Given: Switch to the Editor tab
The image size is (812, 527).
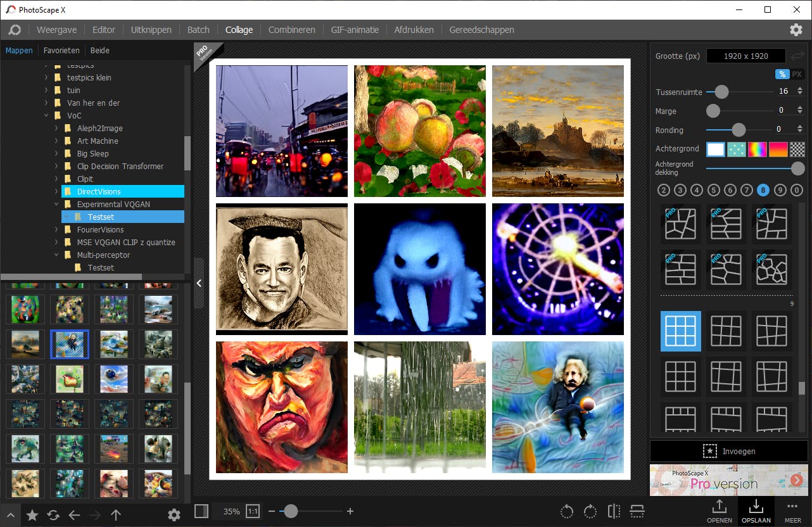Looking at the screenshot, I should (104, 30).
